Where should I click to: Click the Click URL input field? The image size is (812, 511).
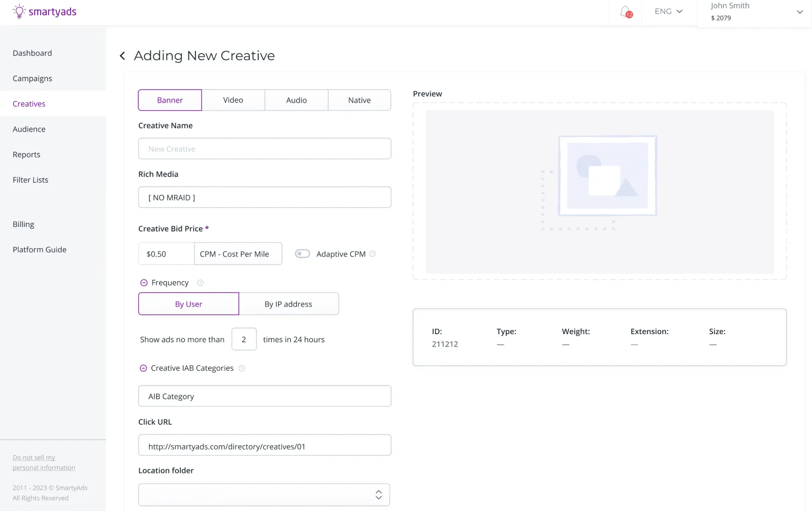[265, 445]
